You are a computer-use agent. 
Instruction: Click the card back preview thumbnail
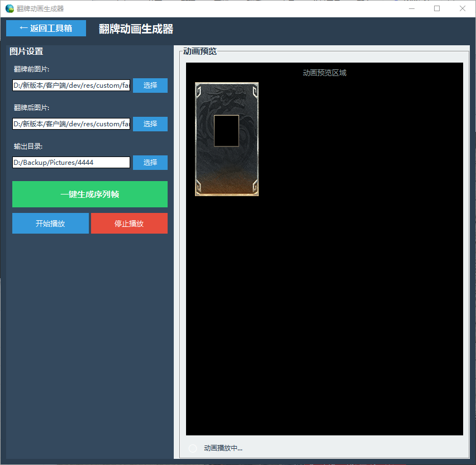[x=226, y=139]
